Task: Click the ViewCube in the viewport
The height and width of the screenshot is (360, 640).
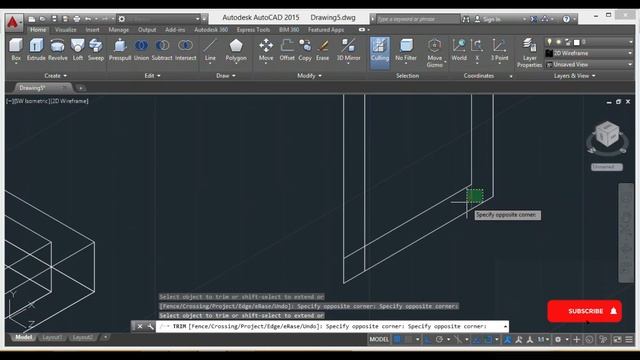Action: (x=607, y=135)
